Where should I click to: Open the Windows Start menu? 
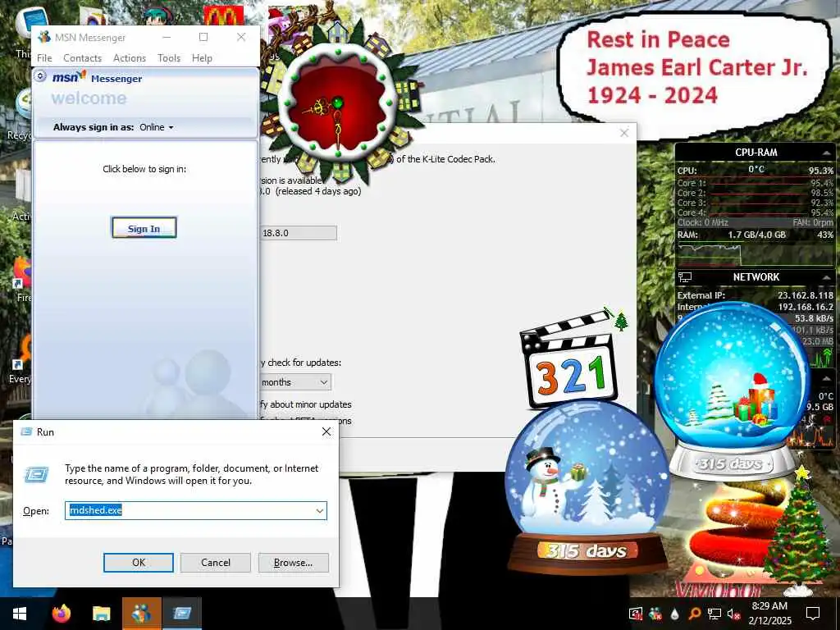[20, 614]
